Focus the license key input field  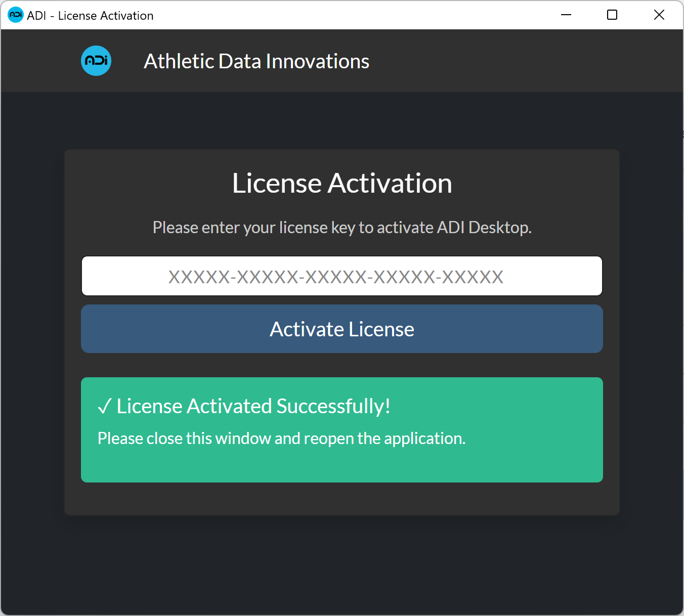pyautogui.click(x=342, y=276)
